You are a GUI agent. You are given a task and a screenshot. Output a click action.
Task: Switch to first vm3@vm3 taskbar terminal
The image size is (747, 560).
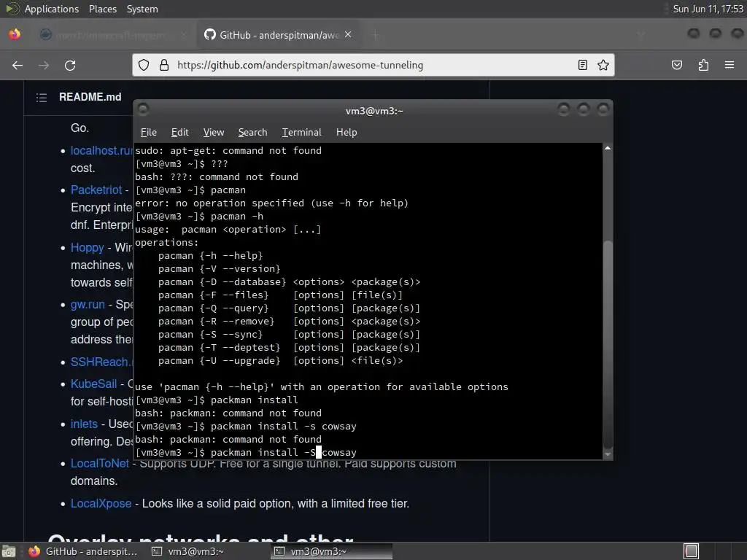pyautogui.click(x=187, y=551)
